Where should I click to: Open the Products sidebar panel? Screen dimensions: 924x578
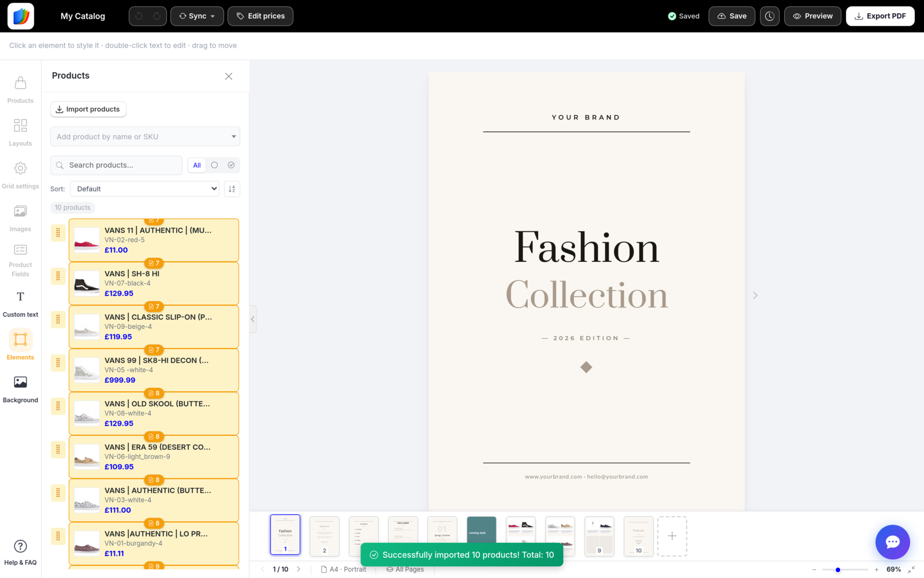[x=20, y=90]
